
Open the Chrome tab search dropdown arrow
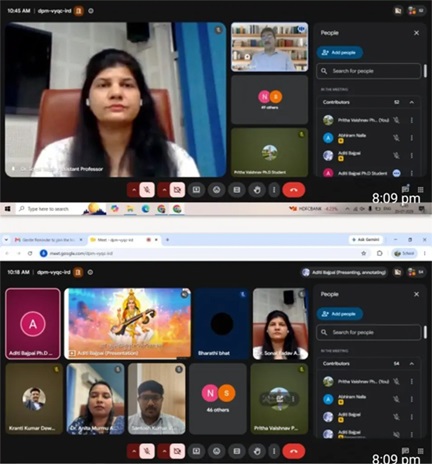tap(6, 240)
